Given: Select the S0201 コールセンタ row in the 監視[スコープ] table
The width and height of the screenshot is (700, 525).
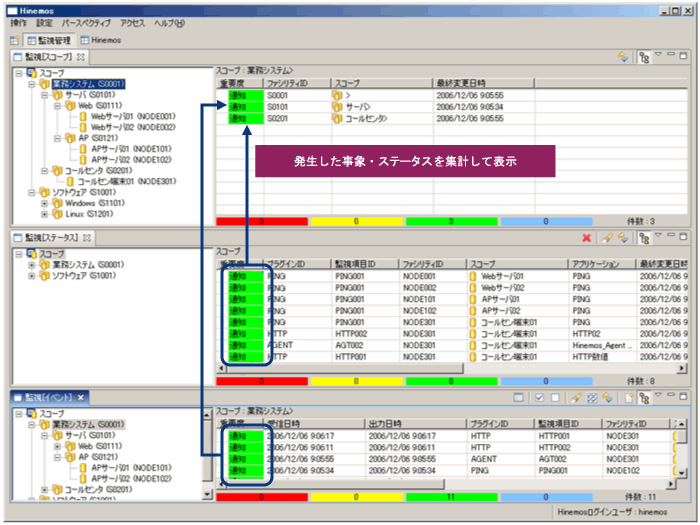Looking at the screenshot, I should point(452,119).
